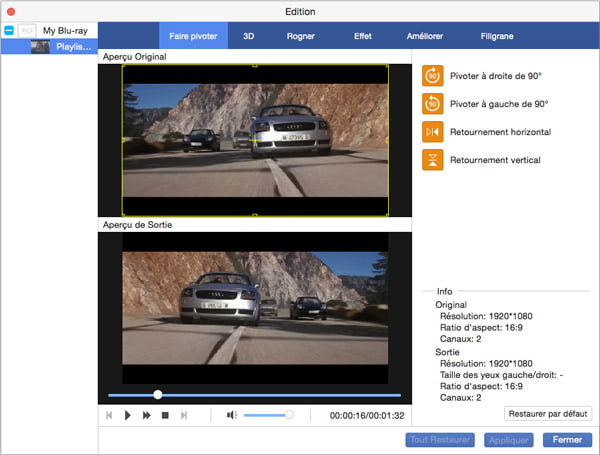Apply the horizontal flip icon

433,132
